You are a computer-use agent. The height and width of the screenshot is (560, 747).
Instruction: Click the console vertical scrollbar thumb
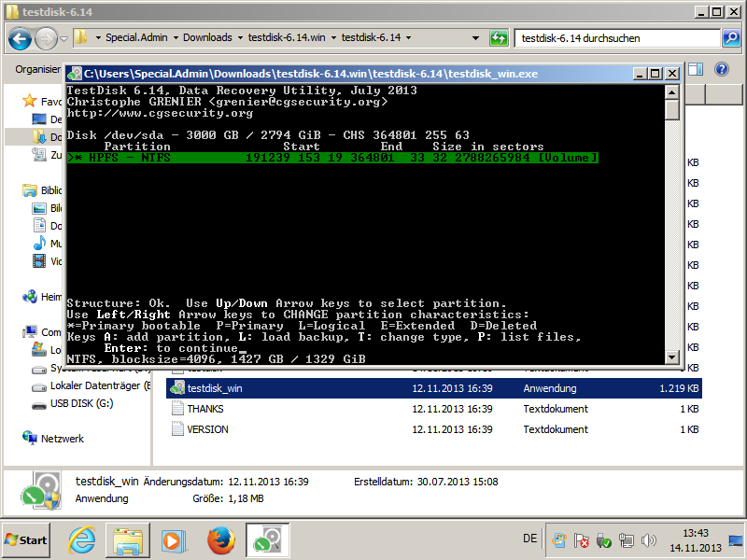(x=671, y=110)
